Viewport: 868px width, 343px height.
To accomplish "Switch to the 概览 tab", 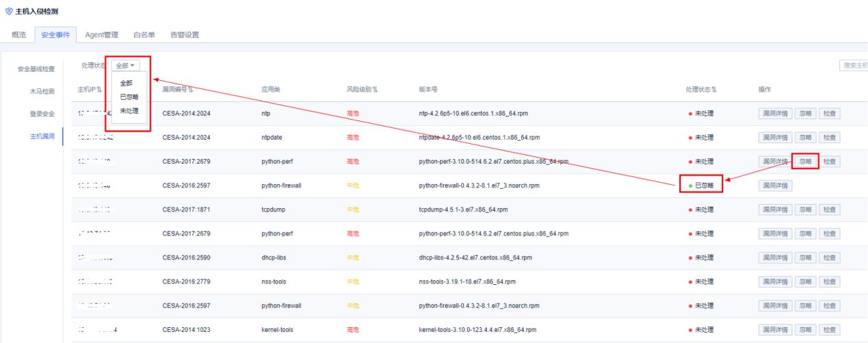I will pos(19,35).
